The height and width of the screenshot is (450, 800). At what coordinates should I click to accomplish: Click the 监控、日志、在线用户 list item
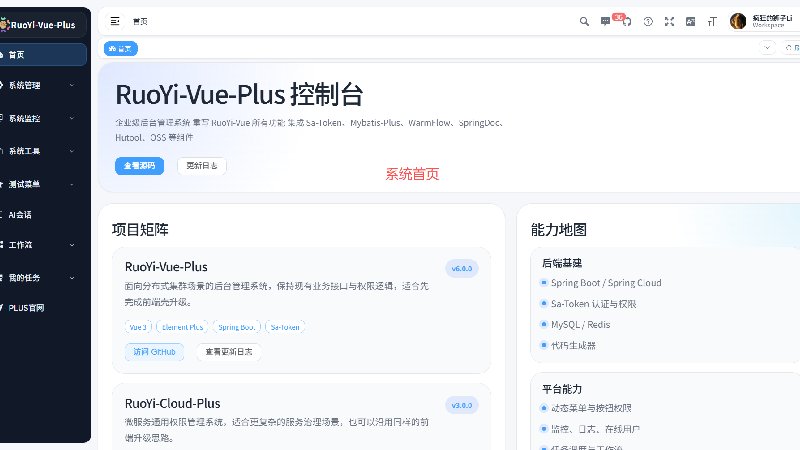(x=595, y=429)
